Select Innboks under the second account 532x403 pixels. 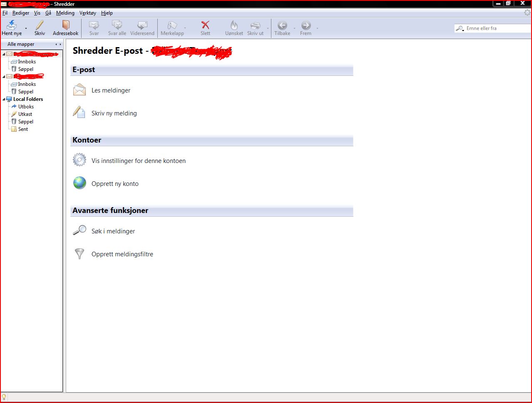27,84
